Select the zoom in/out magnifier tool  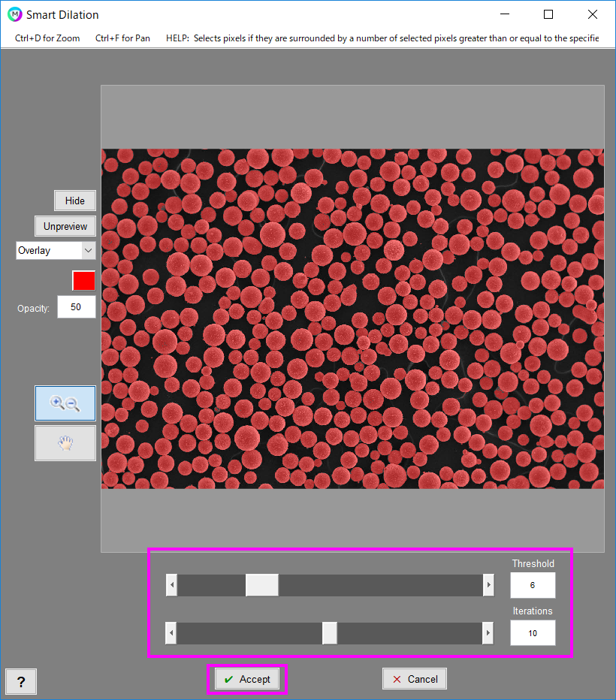(65, 403)
